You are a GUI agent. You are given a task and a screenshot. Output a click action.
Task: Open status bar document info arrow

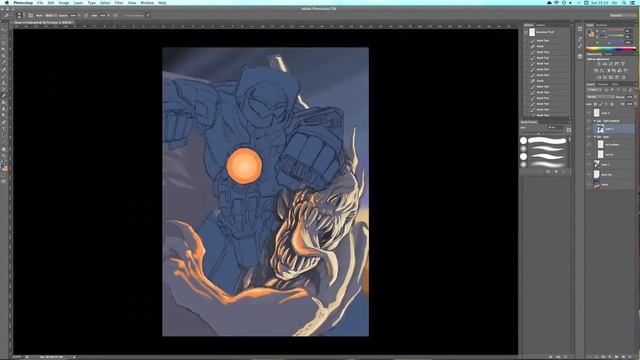point(74,357)
